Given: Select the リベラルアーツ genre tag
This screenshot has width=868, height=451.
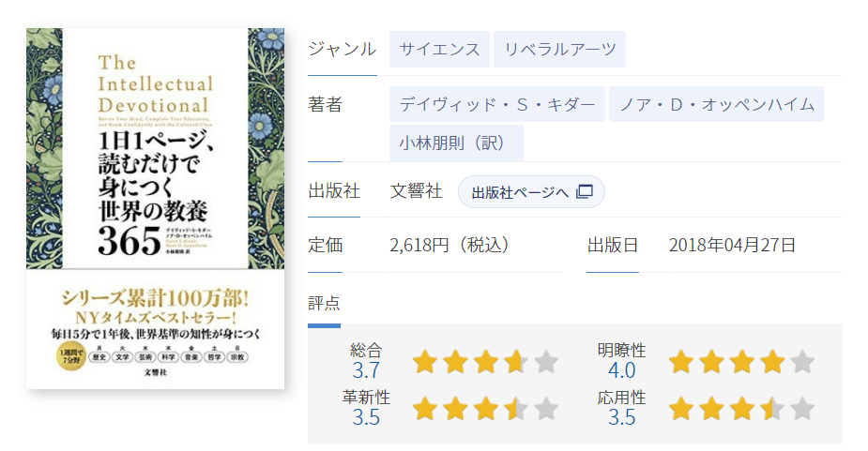Looking at the screenshot, I should tap(559, 50).
